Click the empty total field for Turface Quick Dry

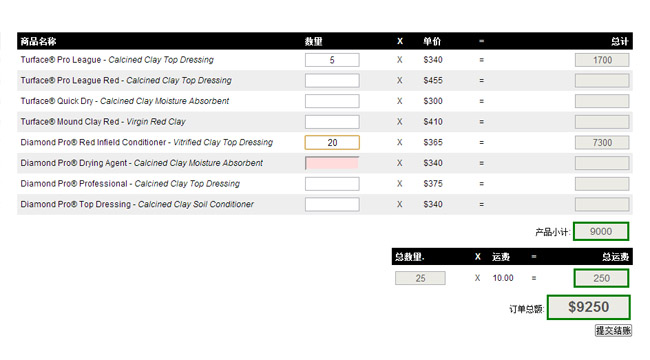[602, 101]
